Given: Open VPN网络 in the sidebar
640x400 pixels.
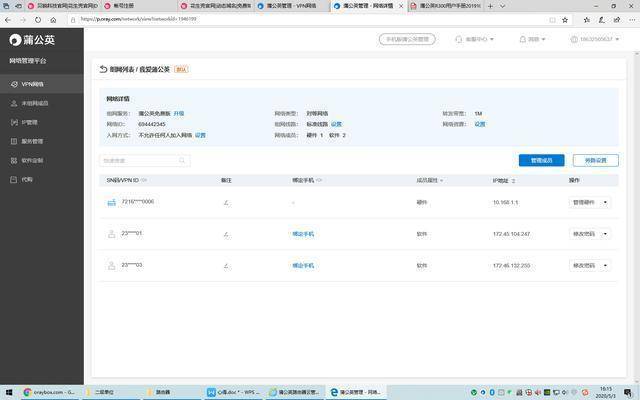Looking at the screenshot, I should click(x=42, y=84).
